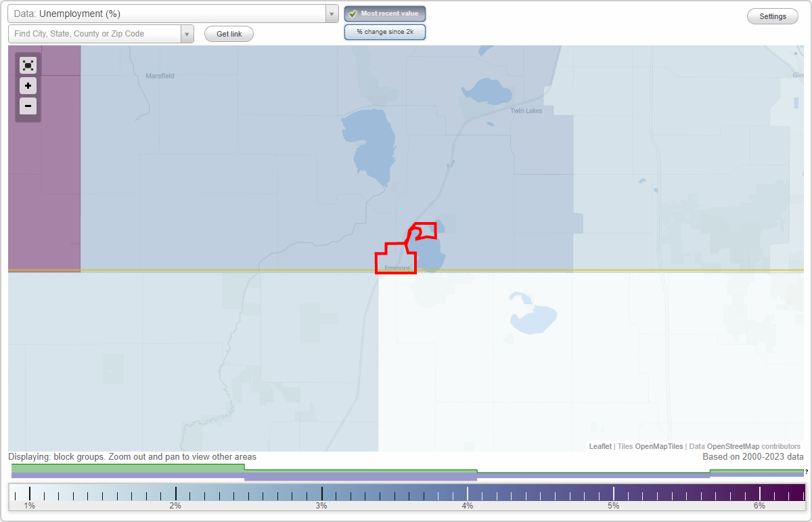Screen dimensions: 812x522
Task: Click the green checkmark on Most recent value
Action: pos(353,14)
